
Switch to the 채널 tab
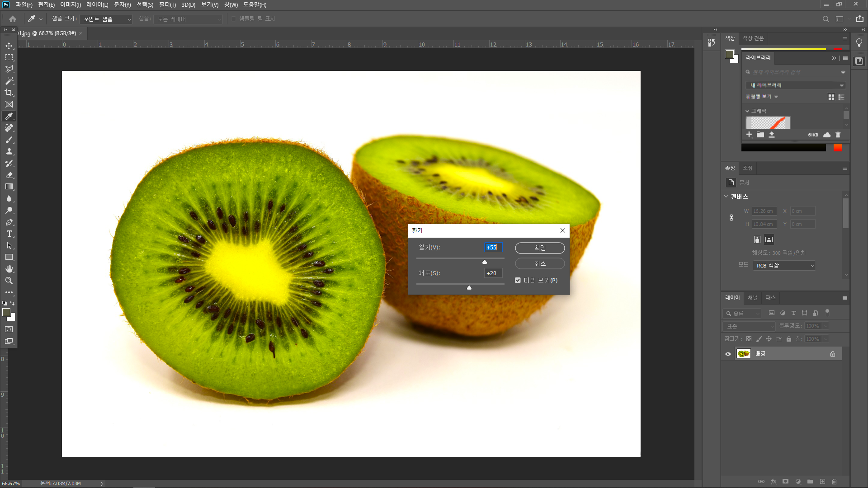pos(752,298)
